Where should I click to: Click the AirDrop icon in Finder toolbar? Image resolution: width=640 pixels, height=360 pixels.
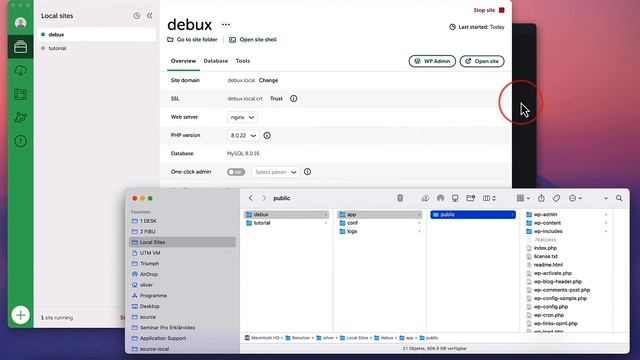440,198
